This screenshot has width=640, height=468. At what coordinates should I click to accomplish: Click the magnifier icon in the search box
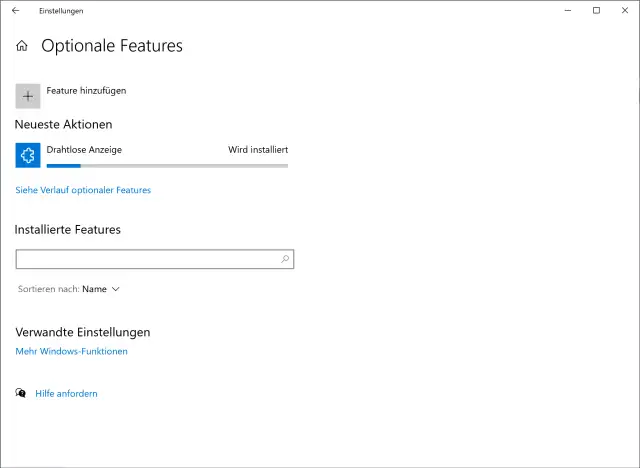coord(285,259)
